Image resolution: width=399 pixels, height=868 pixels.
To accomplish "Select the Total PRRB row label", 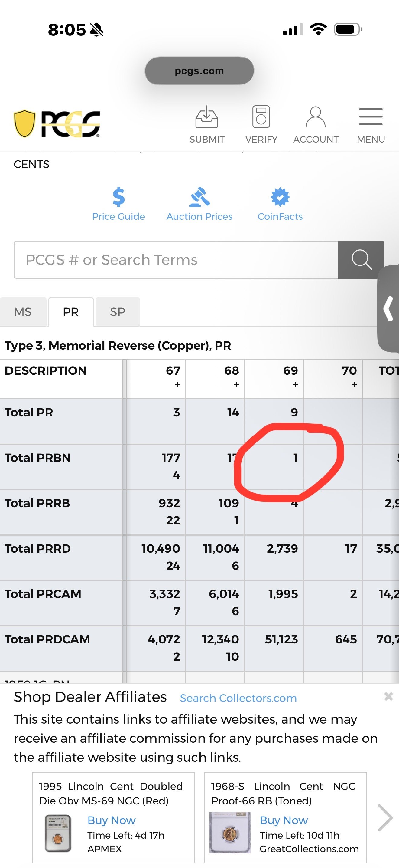I will point(37,503).
